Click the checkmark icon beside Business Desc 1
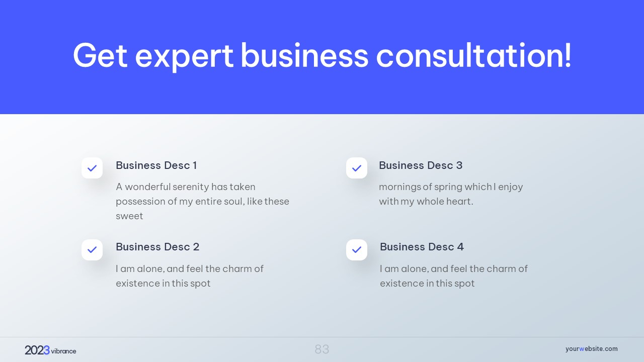 coord(92,168)
